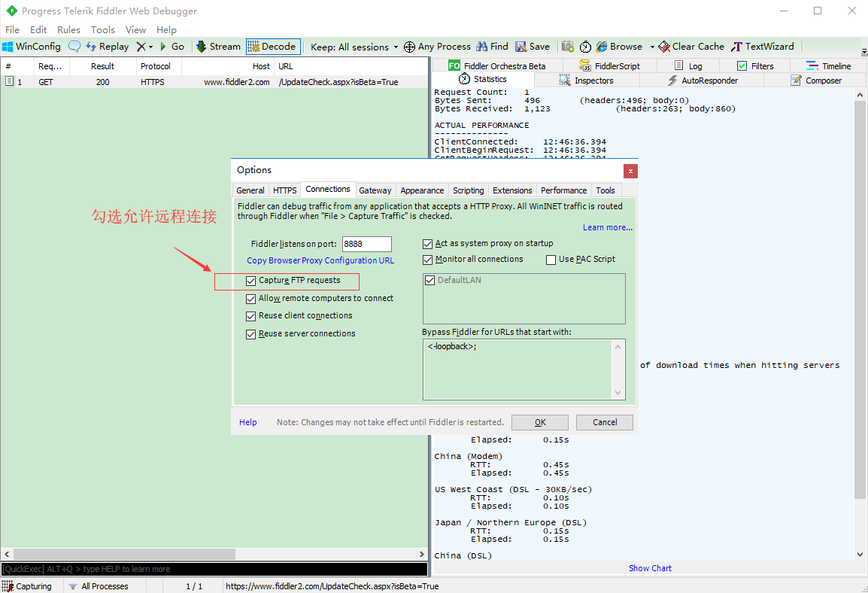Toggle the Decode button

click(273, 47)
